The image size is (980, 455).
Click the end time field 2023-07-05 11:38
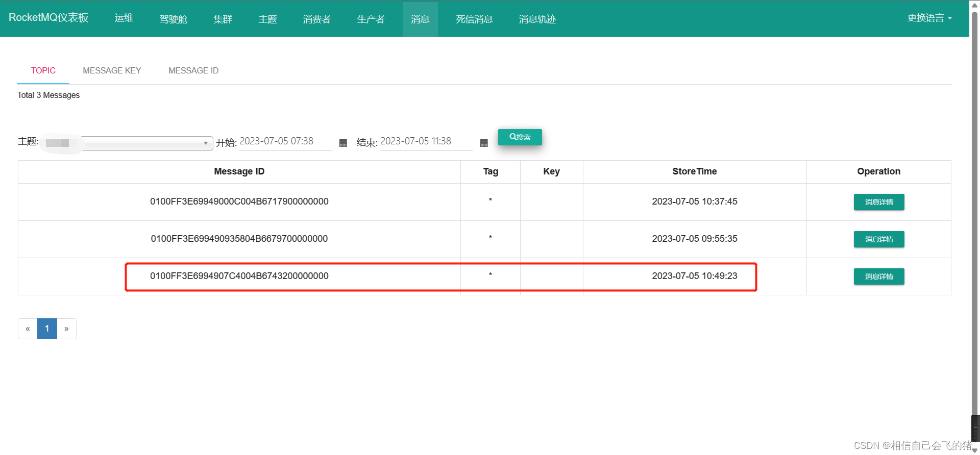click(427, 141)
